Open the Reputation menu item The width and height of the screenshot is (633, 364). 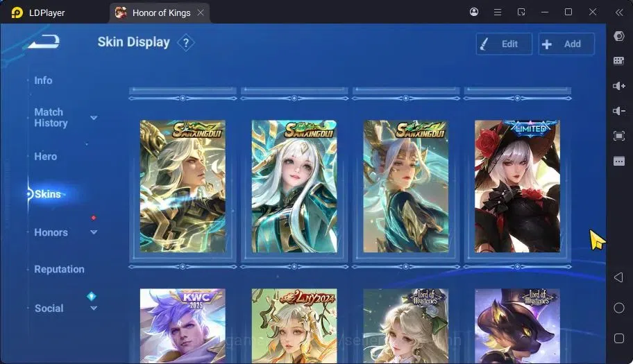[x=60, y=269]
